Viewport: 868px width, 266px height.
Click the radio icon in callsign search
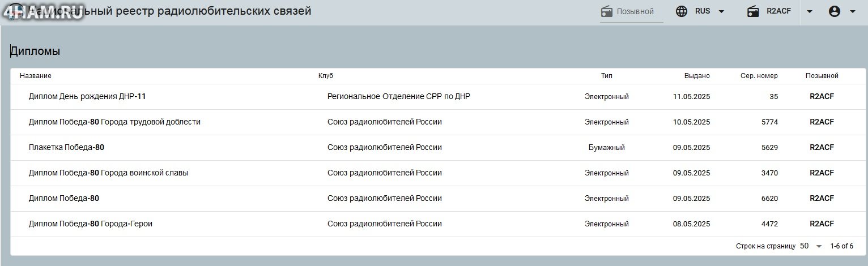(x=607, y=11)
